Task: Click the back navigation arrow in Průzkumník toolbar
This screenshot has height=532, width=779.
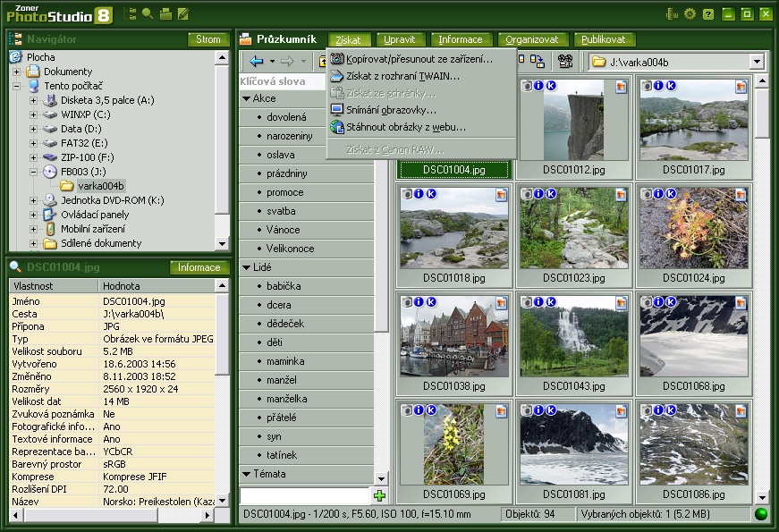Action: [257, 62]
